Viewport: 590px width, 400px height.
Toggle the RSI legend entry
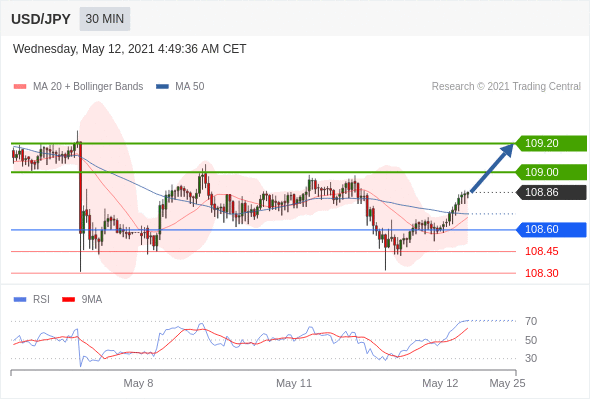coord(32,300)
